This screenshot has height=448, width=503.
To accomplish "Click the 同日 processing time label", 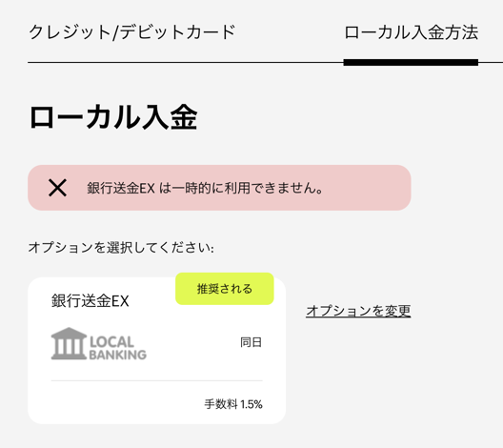I will (251, 342).
